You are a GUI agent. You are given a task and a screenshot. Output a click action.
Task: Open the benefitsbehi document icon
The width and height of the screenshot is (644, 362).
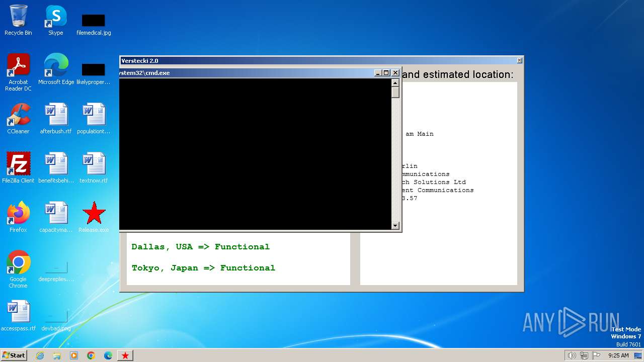point(56,168)
